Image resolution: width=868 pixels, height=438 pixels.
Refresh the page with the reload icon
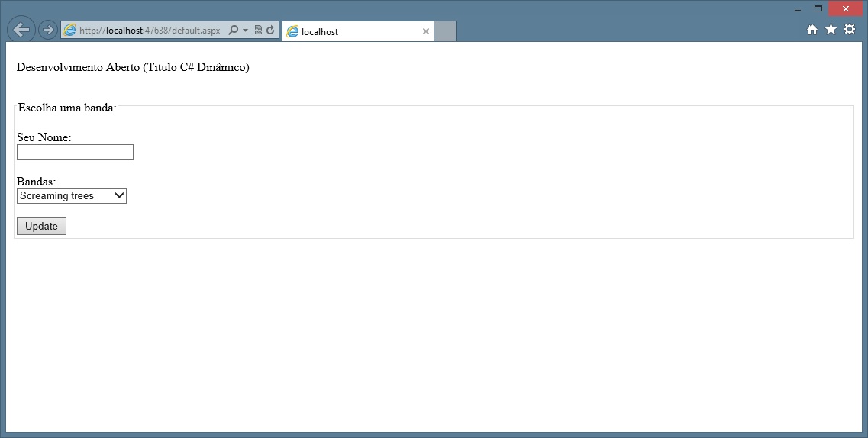[269, 31]
